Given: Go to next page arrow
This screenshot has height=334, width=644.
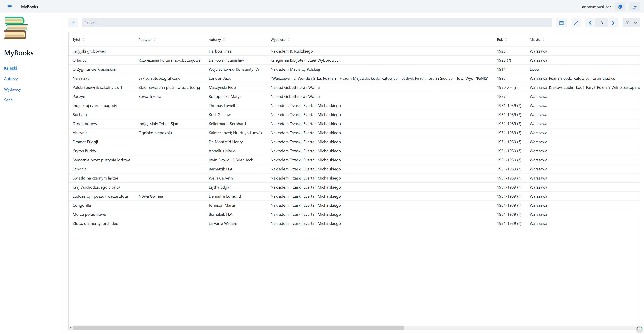Looking at the screenshot, I should (613, 23).
